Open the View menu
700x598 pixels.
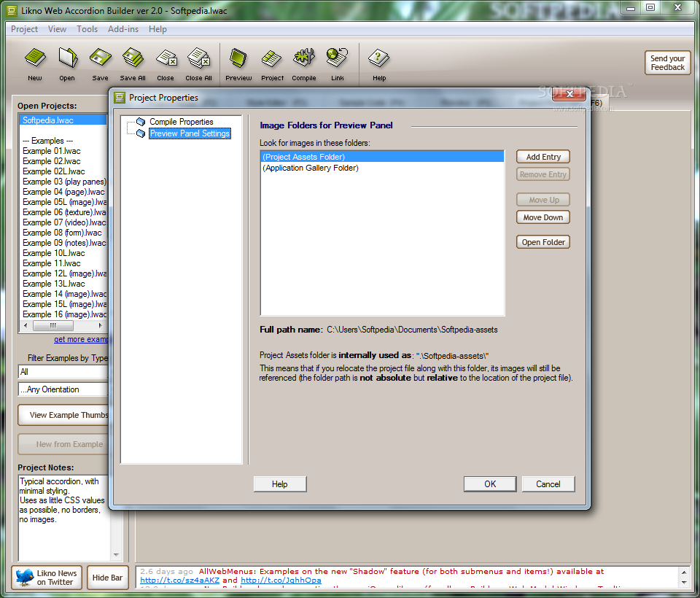click(57, 29)
